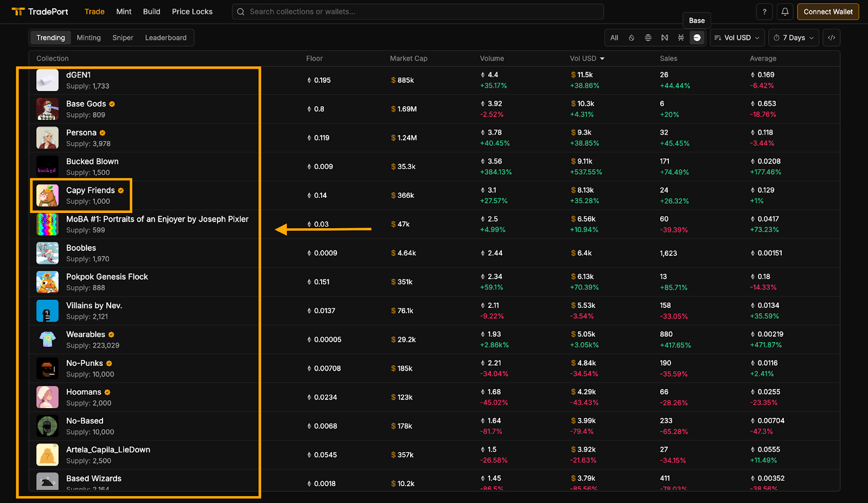Sort by Market Cap column header
868x503 pixels.
pos(409,59)
